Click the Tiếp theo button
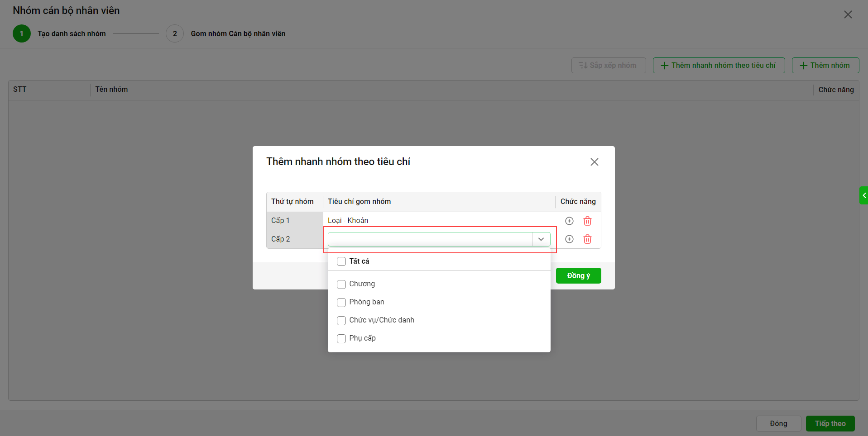The width and height of the screenshot is (868, 436). [830, 424]
